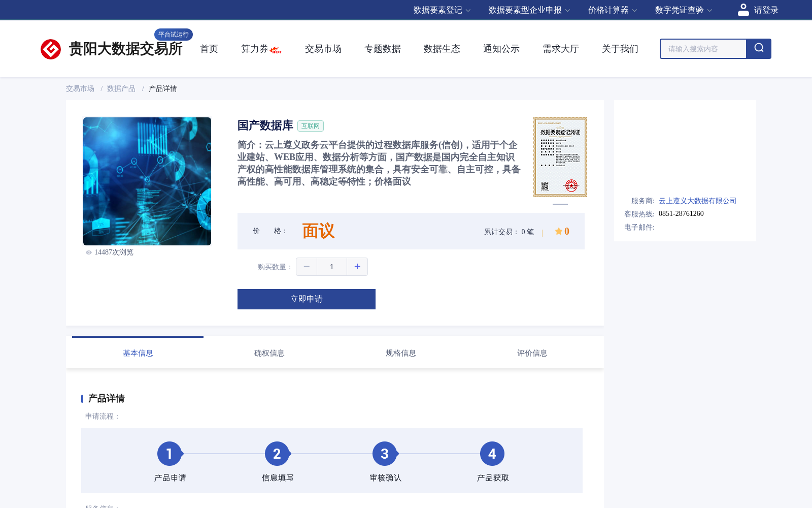Increase purchase quantity with plus button
Image resolution: width=812 pixels, height=508 pixels.
[357, 267]
